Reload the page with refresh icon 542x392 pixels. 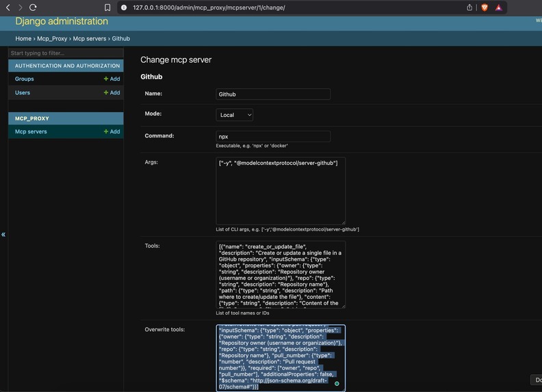(33, 8)
